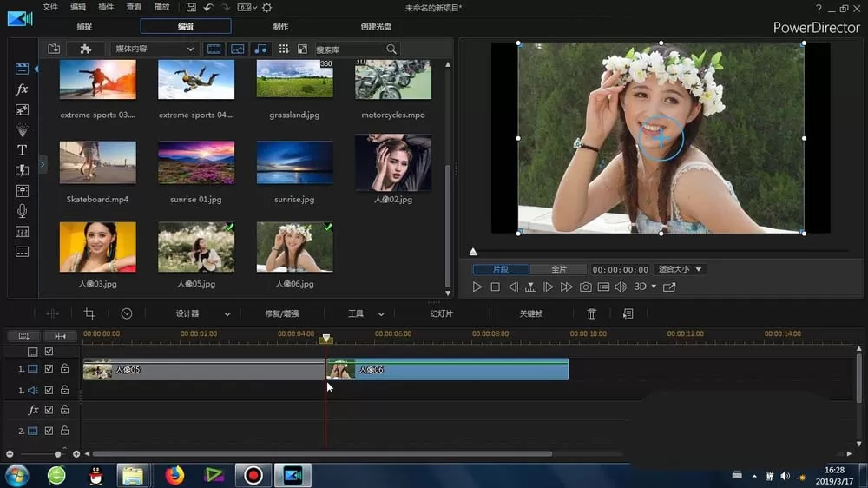Toggle the video track 1 enable checkbox
Viewport: 868px width, 488px height.
49,368
